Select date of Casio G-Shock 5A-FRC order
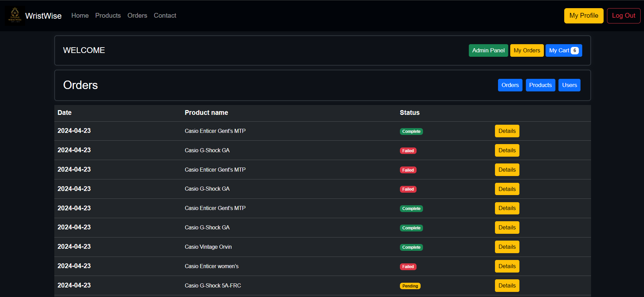Screen dimensions: 644x297 coord(74,285)
